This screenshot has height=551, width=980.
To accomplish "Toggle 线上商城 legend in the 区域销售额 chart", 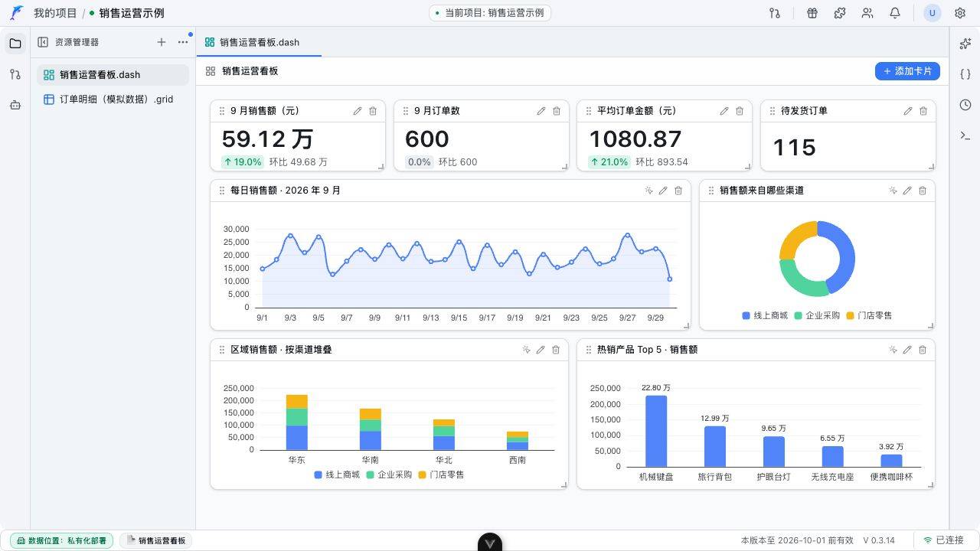I will (x=337, y=474).
